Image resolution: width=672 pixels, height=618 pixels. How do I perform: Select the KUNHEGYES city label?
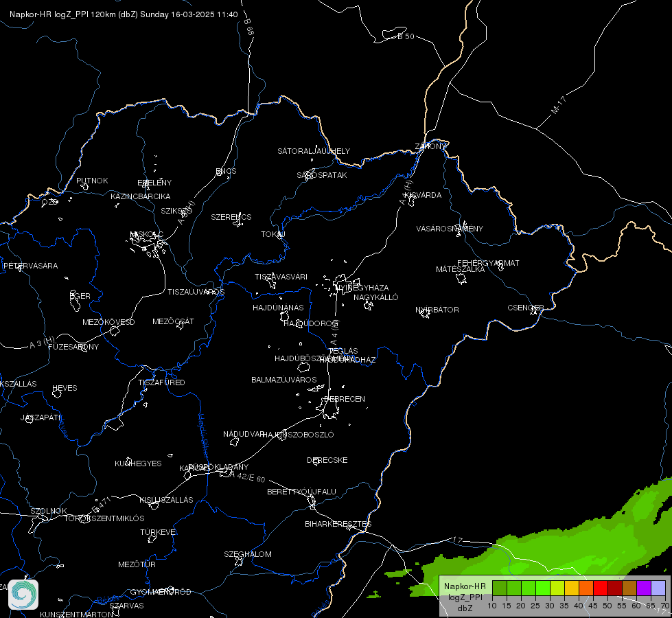click(x=138, y=463)
